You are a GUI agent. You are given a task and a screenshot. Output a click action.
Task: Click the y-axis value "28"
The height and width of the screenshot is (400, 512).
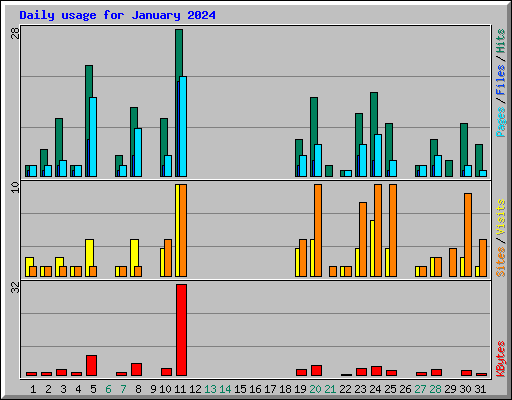[x=15, y=33]
